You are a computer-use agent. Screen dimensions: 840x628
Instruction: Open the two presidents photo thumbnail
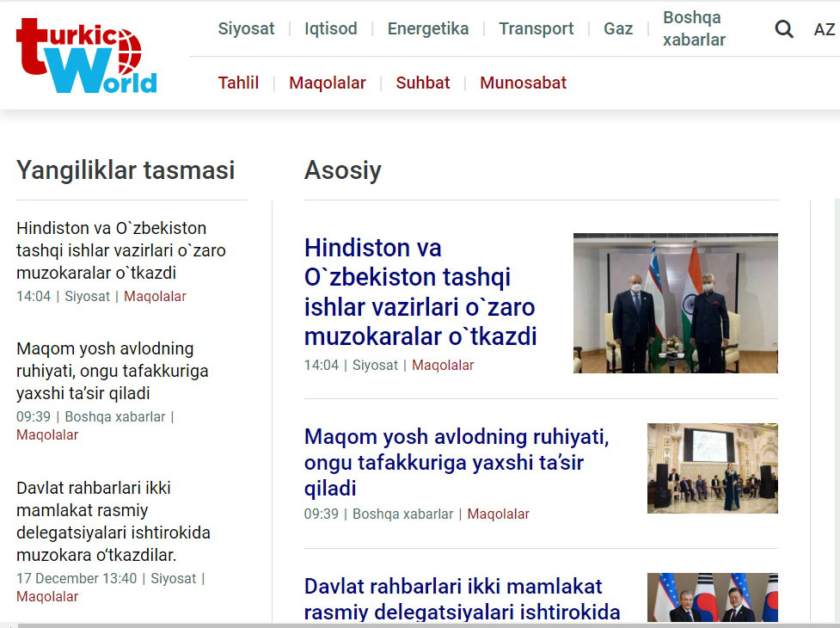[713, 597]
